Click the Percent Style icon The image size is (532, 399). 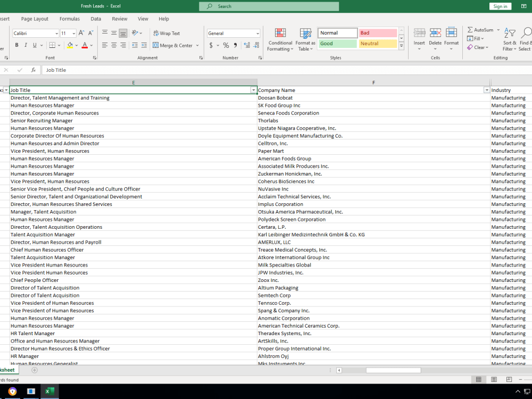click(x=226, y=45)
